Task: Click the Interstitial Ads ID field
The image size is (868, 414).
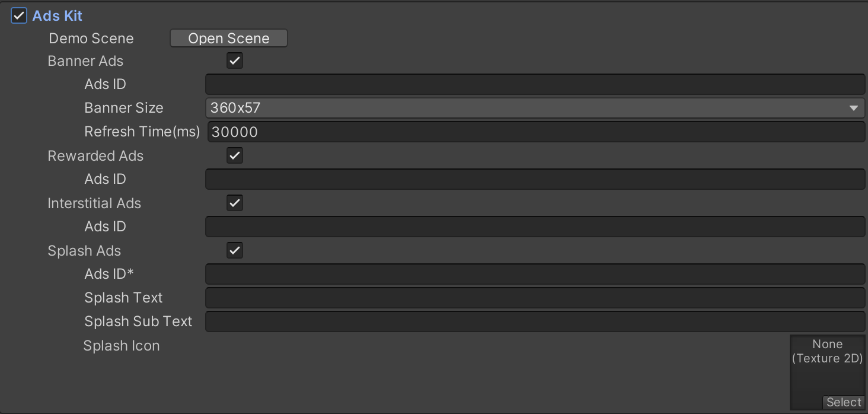Action: click(x=535, y=227)
